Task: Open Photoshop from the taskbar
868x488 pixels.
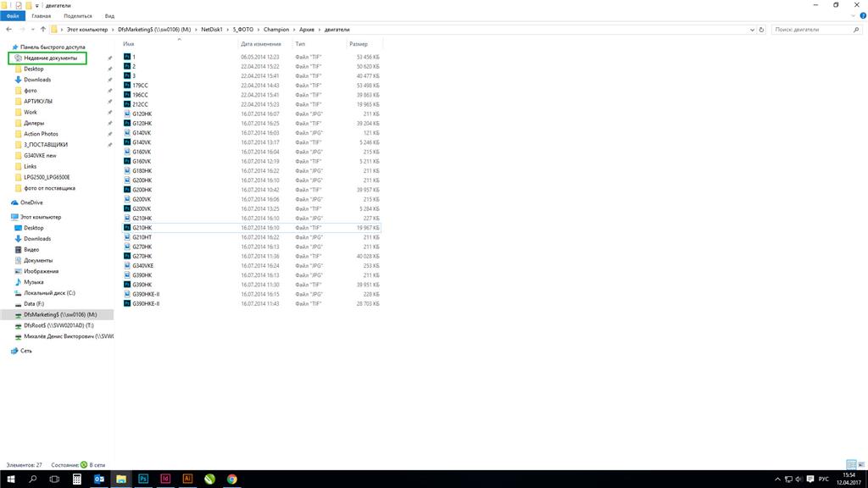Action: click(143, 480)
